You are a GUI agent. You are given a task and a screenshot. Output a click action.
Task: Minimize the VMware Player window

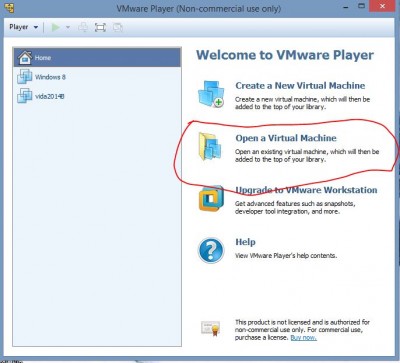point(346,7)
